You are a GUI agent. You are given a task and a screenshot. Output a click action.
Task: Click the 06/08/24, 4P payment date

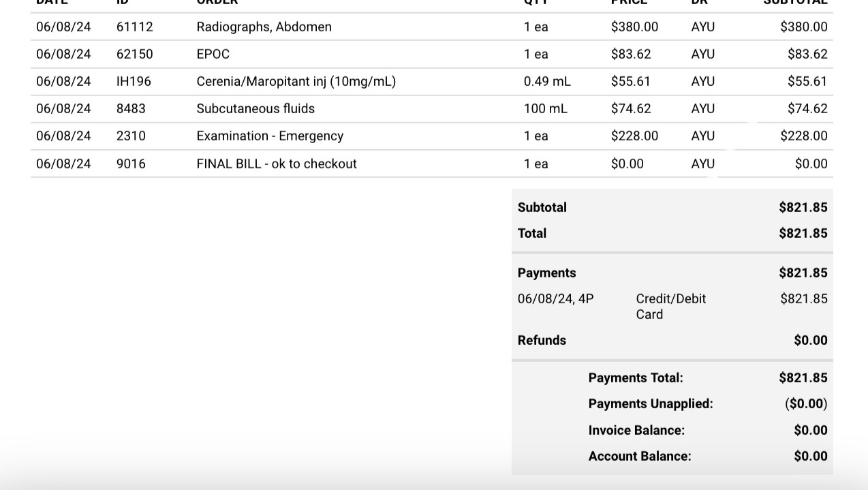[x=555, y=299]
